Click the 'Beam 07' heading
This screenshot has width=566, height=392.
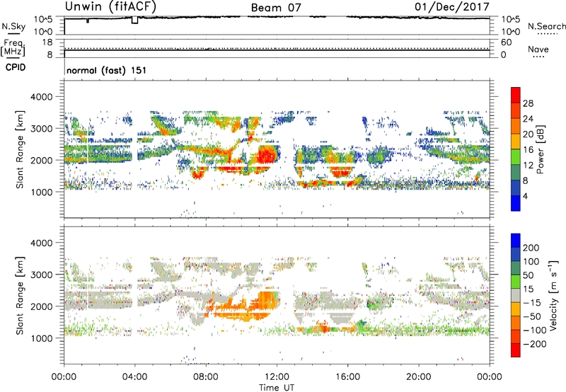pos(276,8)
